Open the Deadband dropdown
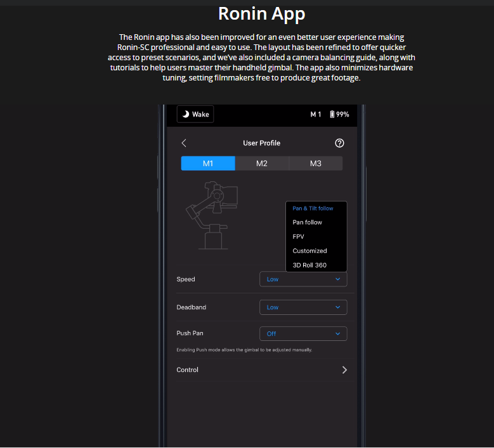Viewport: 494px width, 448px height. 303,307
